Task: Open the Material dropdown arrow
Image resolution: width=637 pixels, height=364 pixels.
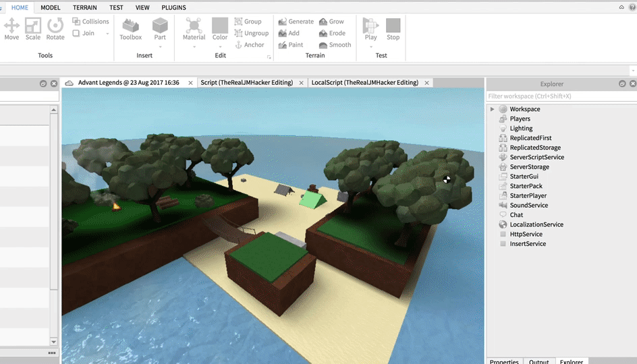Action: (194, 47)
